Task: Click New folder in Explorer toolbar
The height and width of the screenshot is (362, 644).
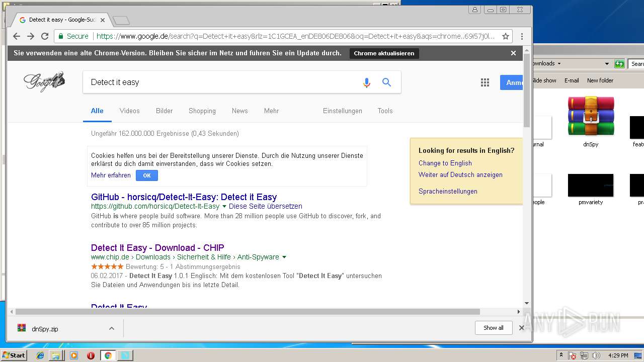Action: [x=600, y=80]
